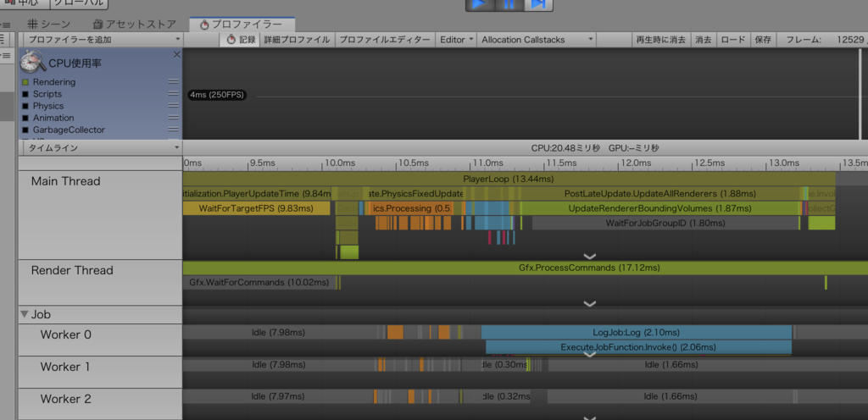This screenshot has width=868, height=420.
Task: Click the Physics row reorder handle
Action: (x=173, y=106)
